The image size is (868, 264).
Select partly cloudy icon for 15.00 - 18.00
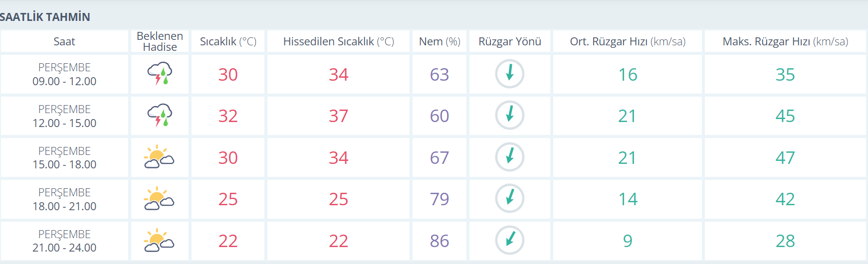click(x=159, y=157)
